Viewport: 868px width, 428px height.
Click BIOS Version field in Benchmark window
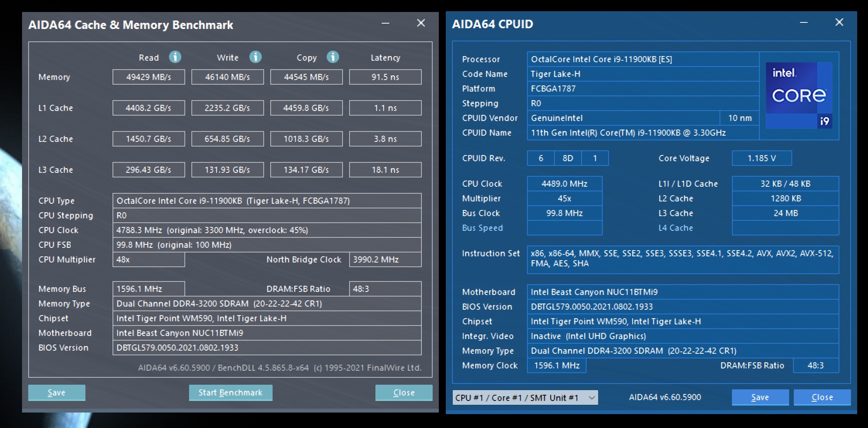tap(267, 348)
